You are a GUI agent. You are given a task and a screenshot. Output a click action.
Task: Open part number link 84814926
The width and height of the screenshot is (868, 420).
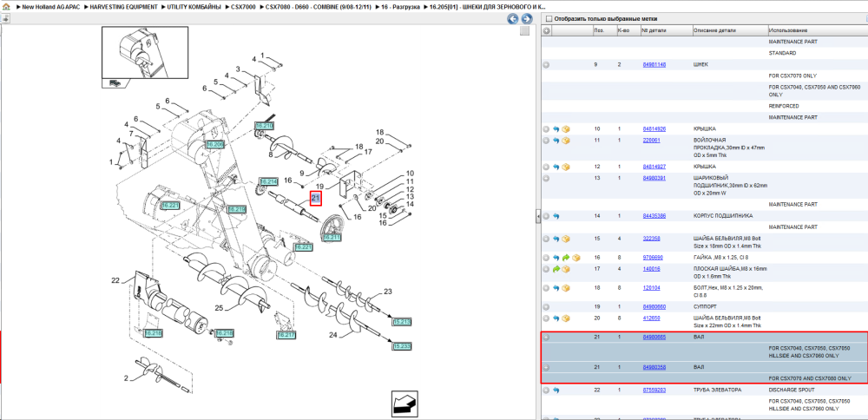tap(654, 129)
